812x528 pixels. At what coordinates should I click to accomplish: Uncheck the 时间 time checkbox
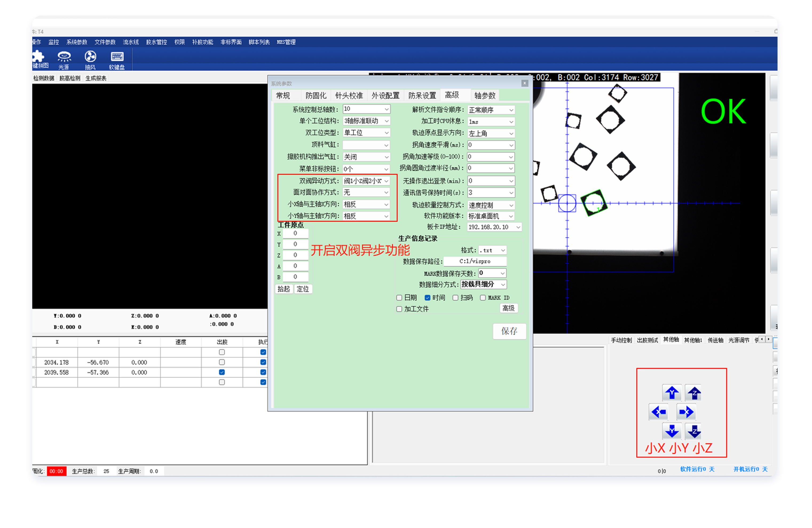(427, 298)
